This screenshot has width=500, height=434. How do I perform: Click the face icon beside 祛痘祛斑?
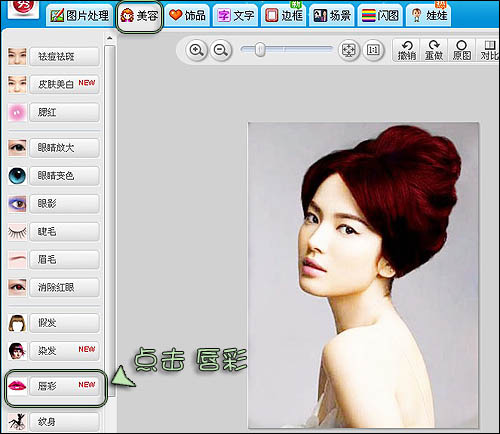click(17, 56)
